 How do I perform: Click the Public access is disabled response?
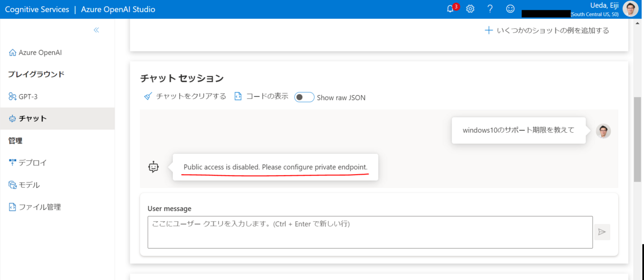(x=275, y=167)
